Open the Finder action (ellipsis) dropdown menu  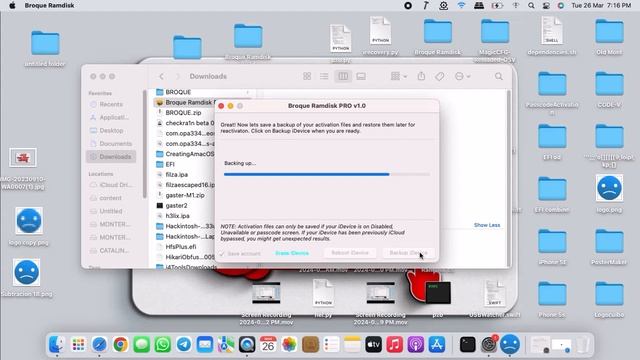pyautogui.click(x=462, y=76)
